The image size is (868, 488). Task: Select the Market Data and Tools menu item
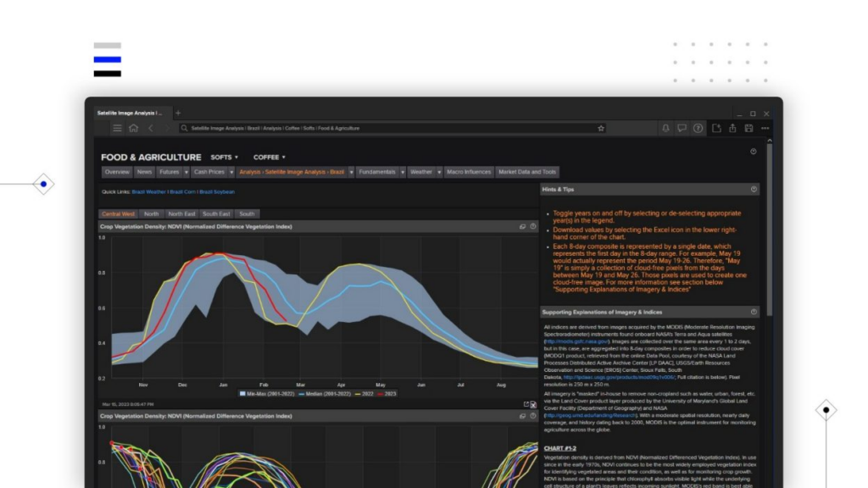tap(527, 170)
